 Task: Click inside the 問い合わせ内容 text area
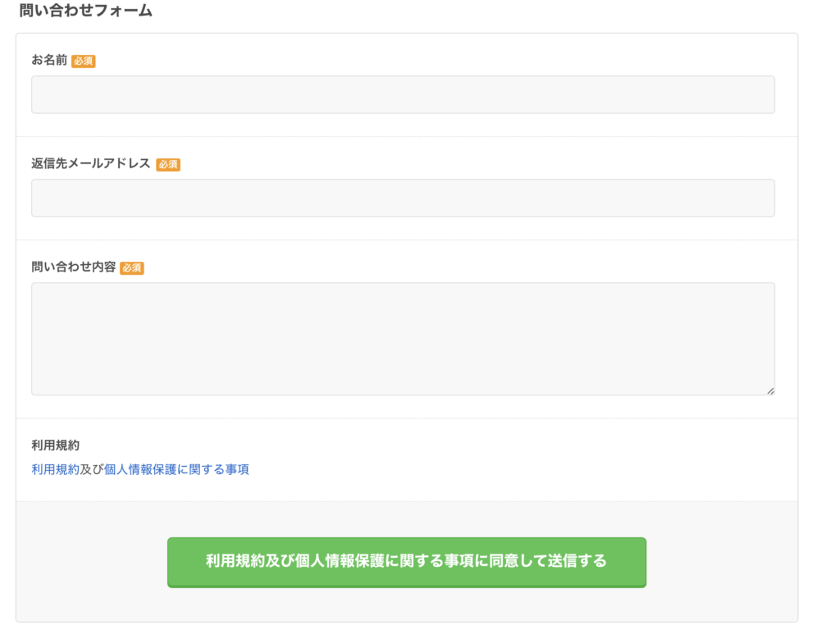[403, 339]
